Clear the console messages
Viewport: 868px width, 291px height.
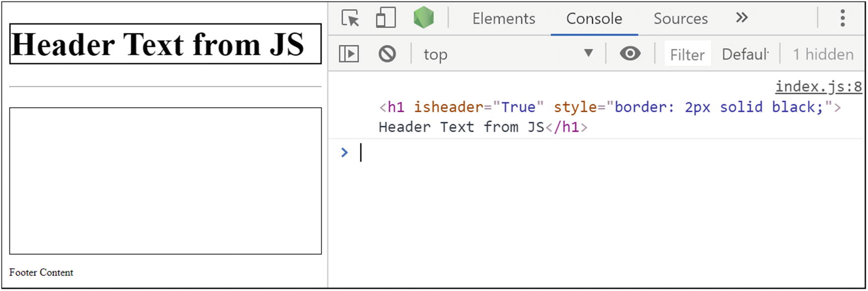pos(387,54)
